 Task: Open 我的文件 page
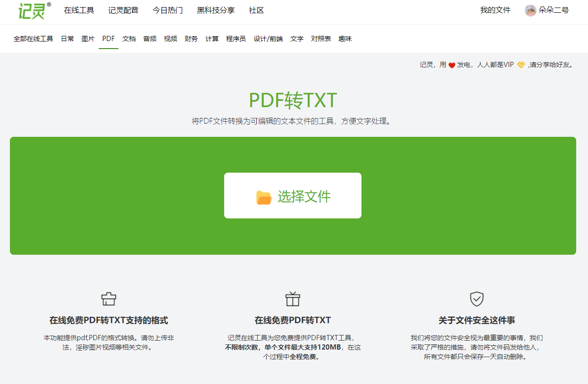click(495, 10)
